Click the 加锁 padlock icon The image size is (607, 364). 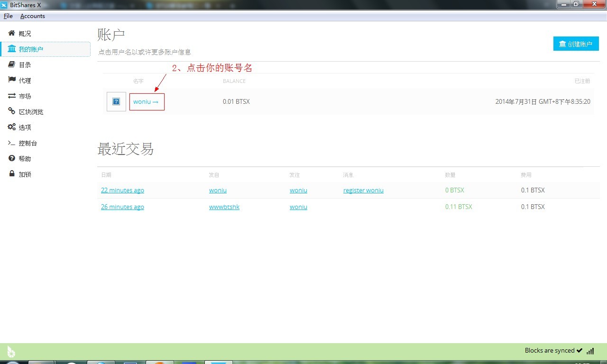pos(12,174)
